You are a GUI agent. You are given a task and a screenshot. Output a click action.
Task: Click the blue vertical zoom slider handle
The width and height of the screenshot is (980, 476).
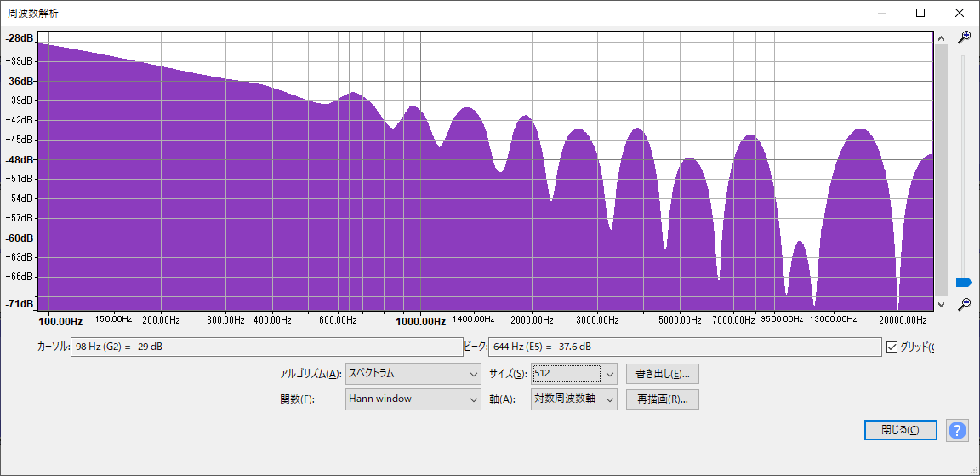pos(965,283)
